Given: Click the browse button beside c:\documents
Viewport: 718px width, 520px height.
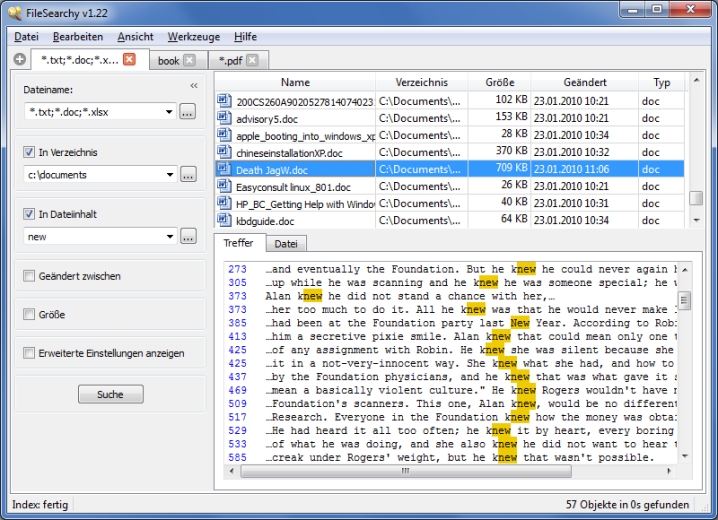Looking at the screenshot, I should pyautogui.click(x=188, y=174).
